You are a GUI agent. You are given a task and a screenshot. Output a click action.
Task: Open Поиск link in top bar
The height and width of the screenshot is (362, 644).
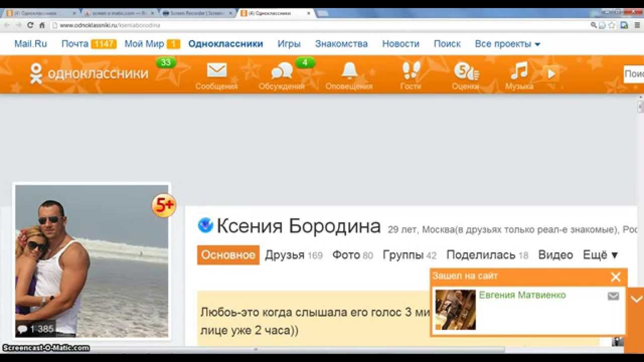tap(447, 44)
